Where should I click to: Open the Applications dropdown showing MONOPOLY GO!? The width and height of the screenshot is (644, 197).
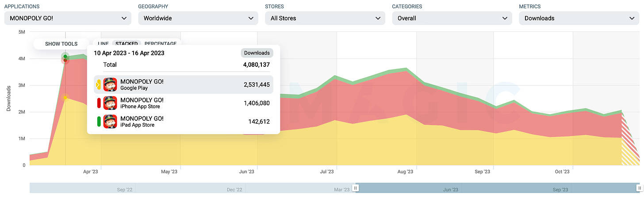[x=68, y=18]
